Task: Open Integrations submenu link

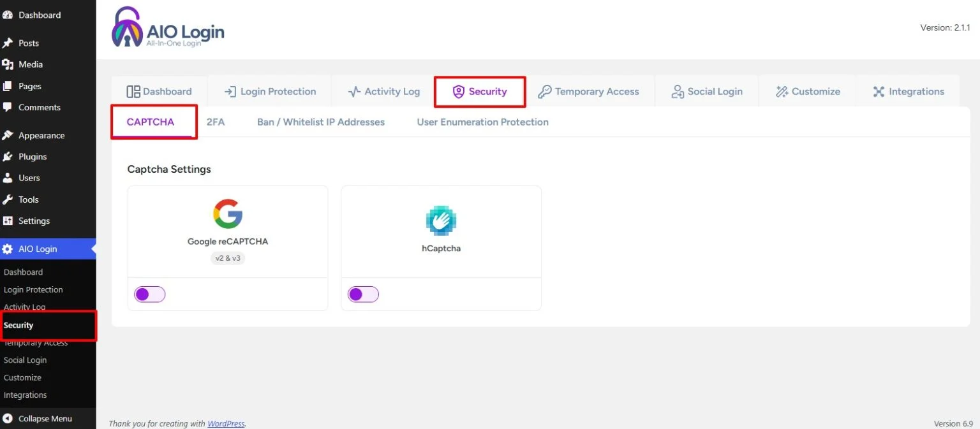Action: [x=25, y=395]
